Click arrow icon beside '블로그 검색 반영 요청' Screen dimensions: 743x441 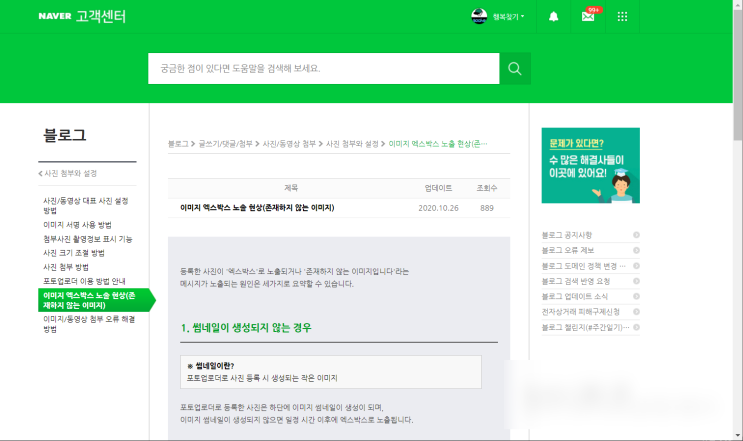tap(636, 281)
